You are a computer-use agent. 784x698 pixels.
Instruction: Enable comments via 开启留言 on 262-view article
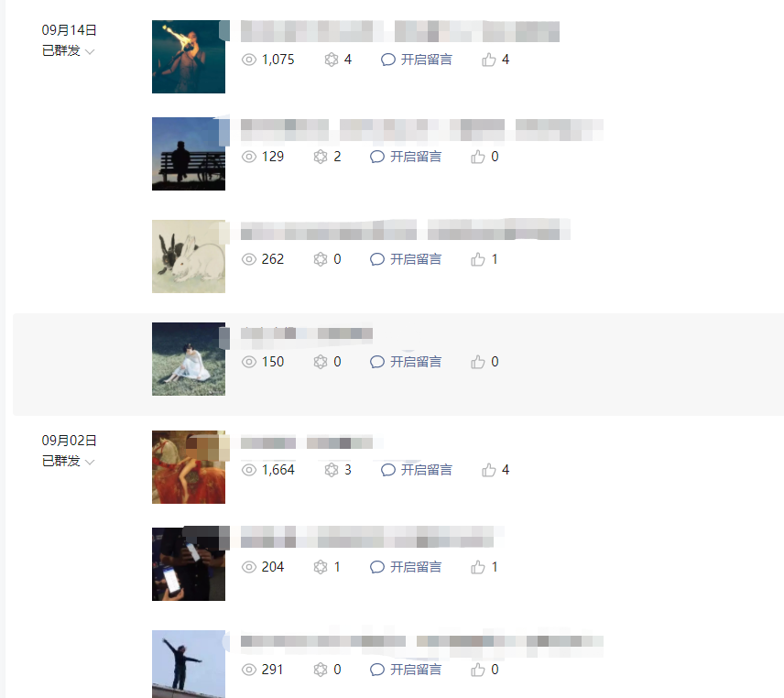[416, 259]
